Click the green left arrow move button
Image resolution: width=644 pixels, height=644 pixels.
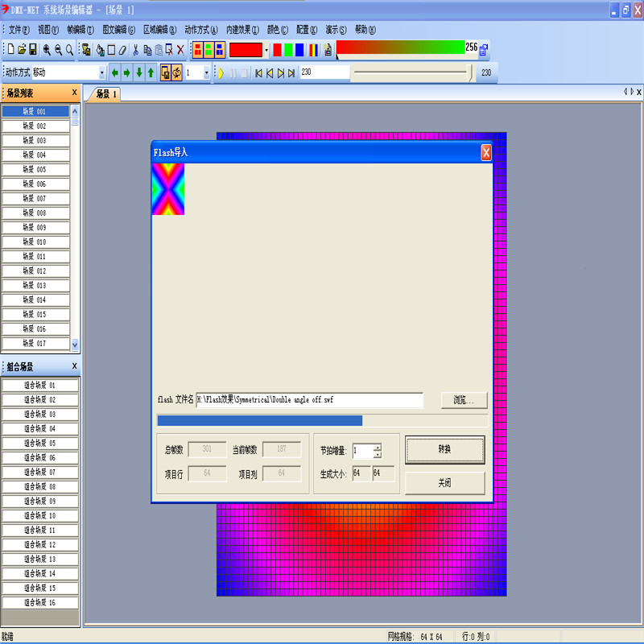[x=114, y=72]
